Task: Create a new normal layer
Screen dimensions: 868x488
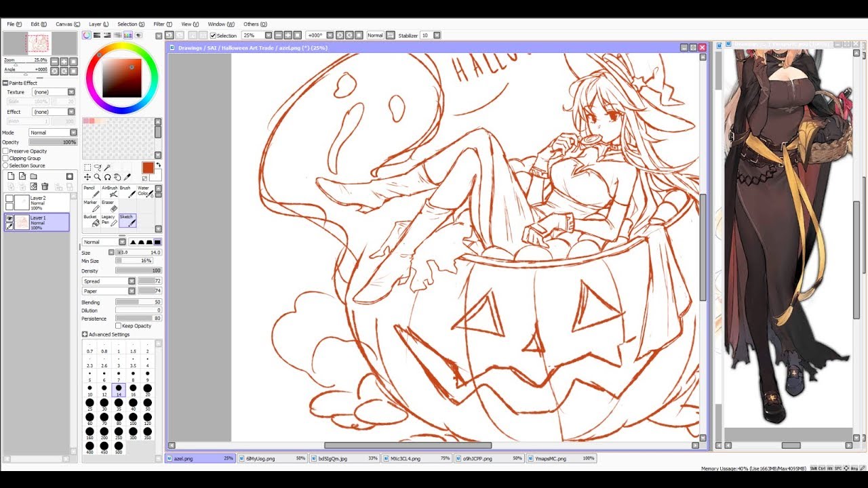Action: tap(11, 176)
